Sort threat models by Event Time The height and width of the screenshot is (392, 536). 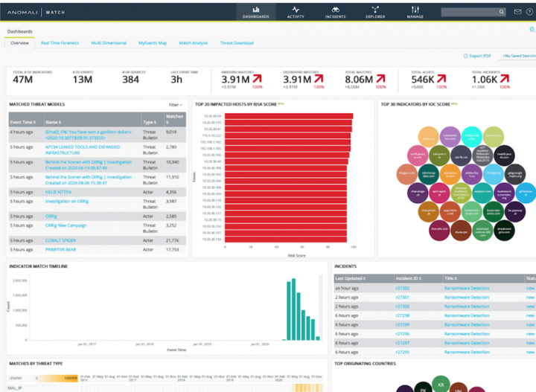pos(22,122)
